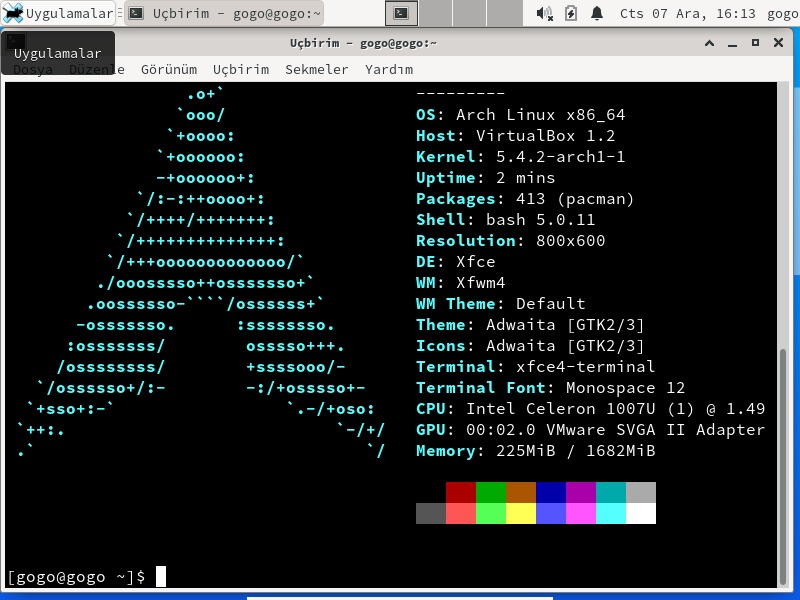The image size is (800, 600).
Task: Click the light gray color block
Action: (x=641, y=492)
